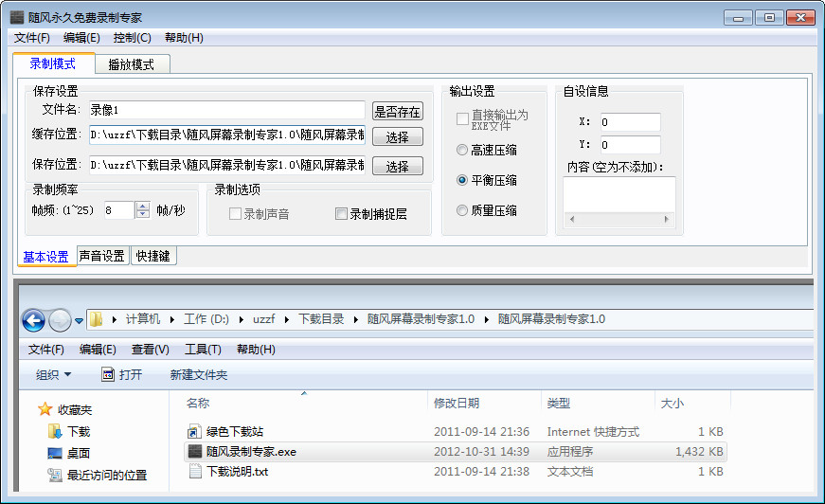Click the recorder app icon in title bar
The width and height of the screenshot is (825, 504).
(17, 17)
